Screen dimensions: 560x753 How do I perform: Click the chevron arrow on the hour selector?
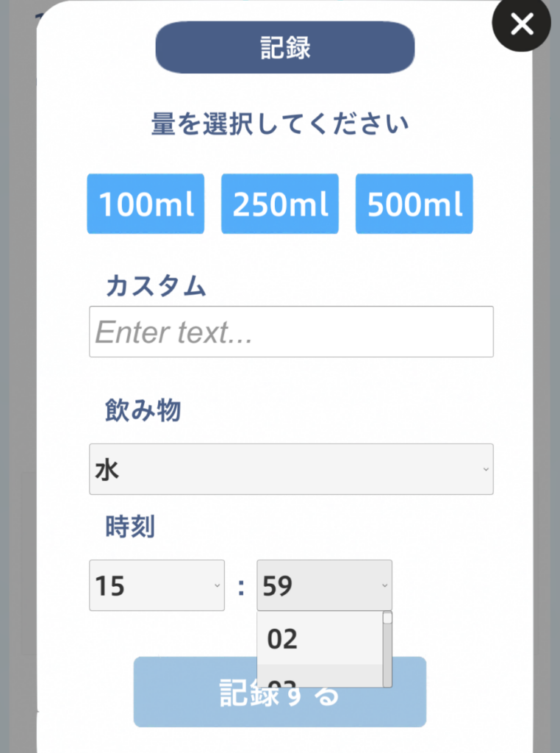pos(217,585)
